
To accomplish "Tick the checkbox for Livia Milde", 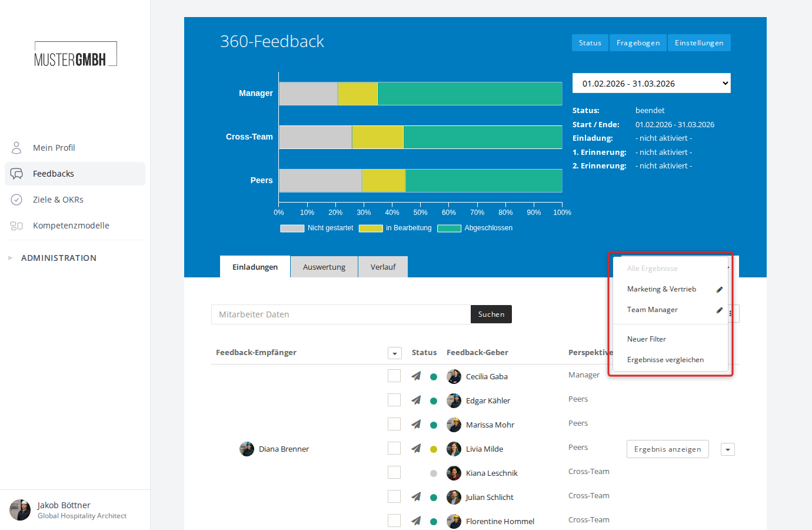I will point(394,448).
